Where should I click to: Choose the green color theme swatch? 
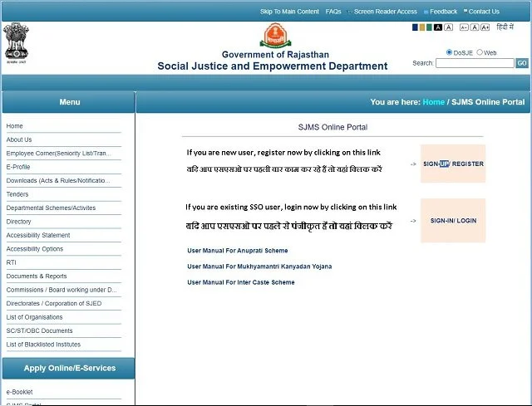(429, 27)
